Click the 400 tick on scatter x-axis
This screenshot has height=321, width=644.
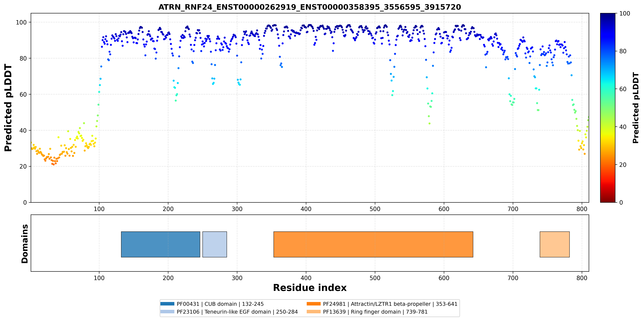[306, 209]
